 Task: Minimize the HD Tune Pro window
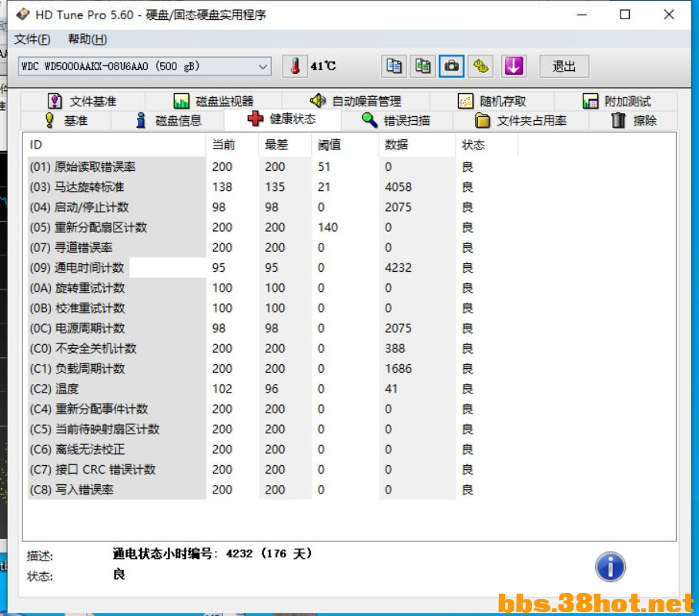point(582,15)
